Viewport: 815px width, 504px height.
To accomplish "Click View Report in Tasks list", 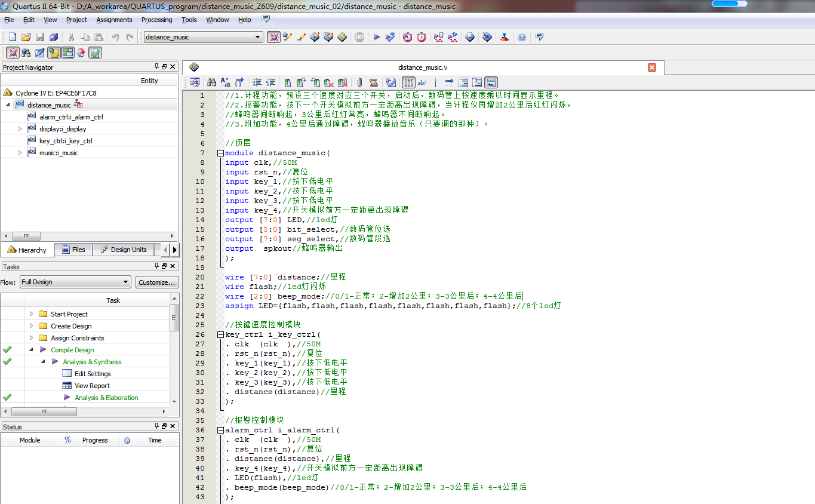I will pyautogui.click(x=92, y=386).
